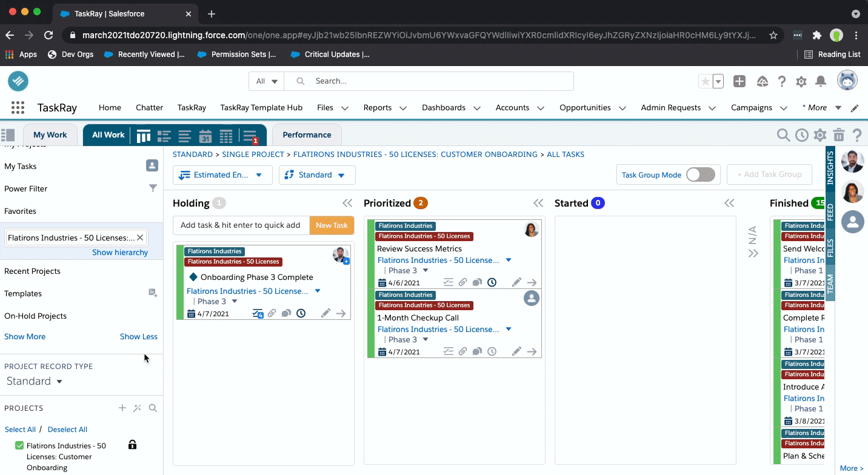Reload the page in Chrome

pyautogui.click(x=49, y=35)
